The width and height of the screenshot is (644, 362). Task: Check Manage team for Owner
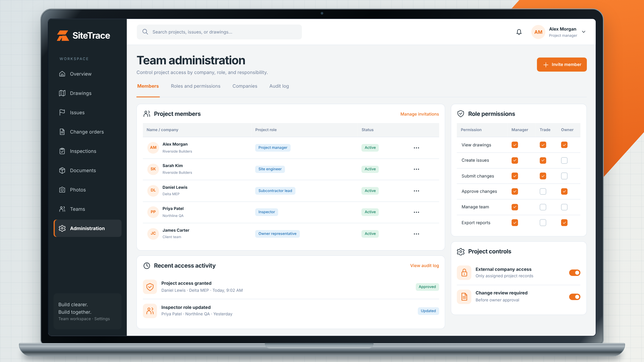pos(564,207)
